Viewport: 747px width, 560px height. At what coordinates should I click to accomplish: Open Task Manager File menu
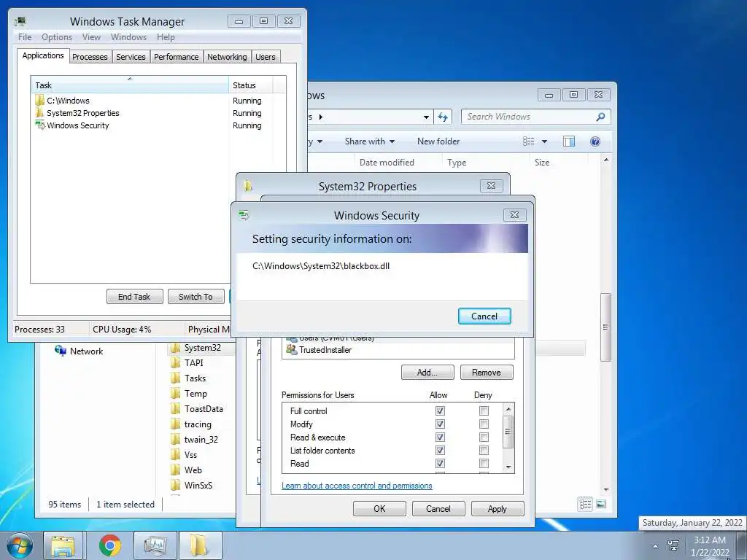coord(25,36)
